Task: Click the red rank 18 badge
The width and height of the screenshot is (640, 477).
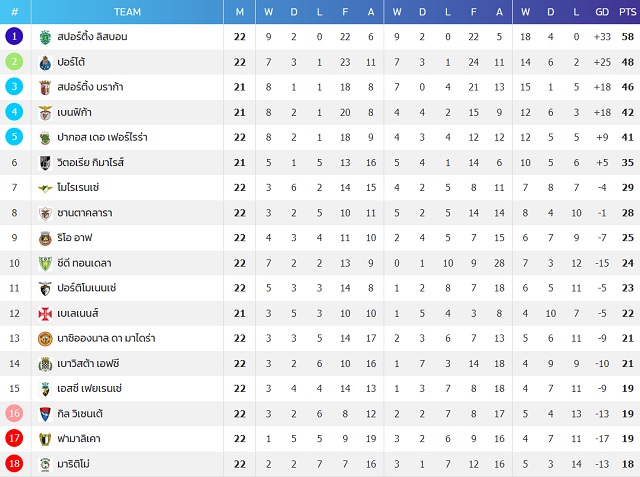Action: tap(14, 464)
